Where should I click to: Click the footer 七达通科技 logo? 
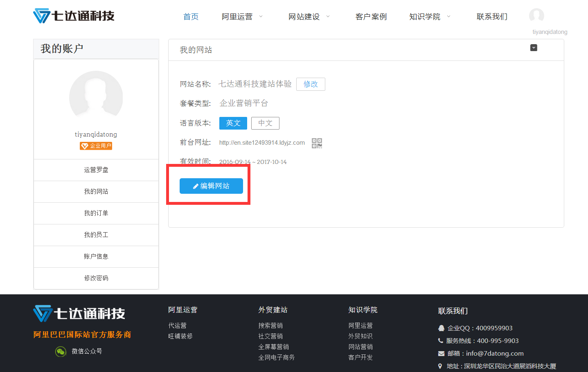[x=79, y=314]
